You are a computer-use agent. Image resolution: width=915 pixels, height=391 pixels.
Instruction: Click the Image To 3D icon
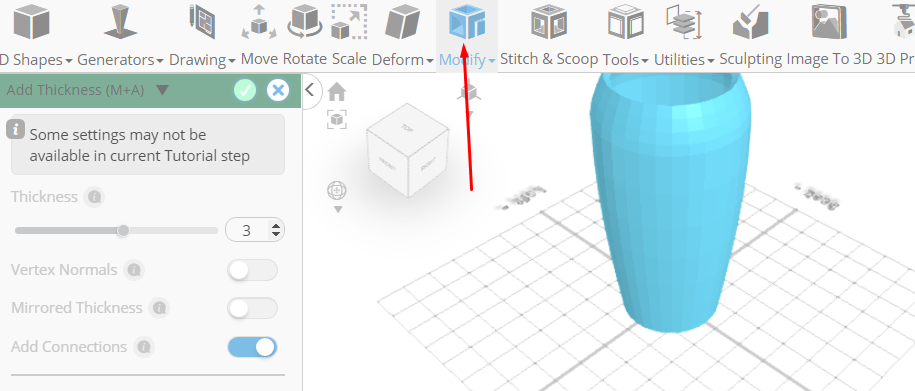point(829,22)
